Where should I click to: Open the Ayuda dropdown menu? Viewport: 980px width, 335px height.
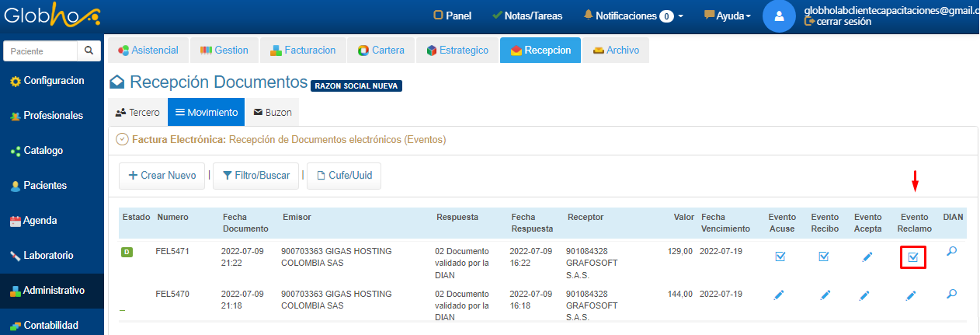tap(728, 16)
